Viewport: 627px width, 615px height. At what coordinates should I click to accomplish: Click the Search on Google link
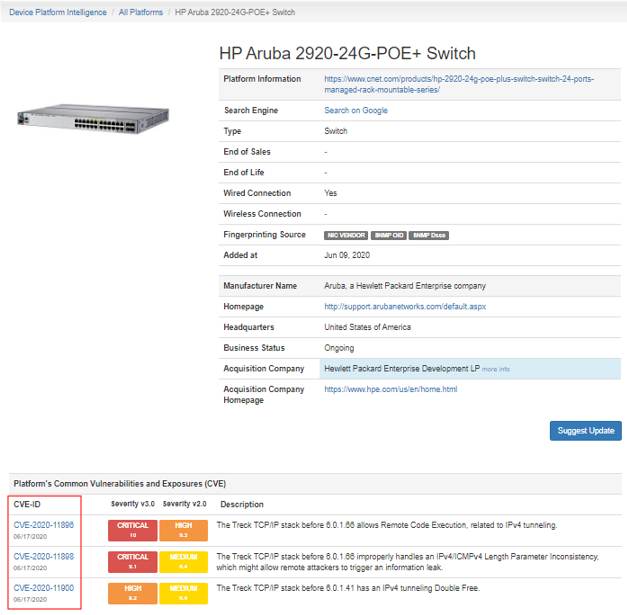356,110
